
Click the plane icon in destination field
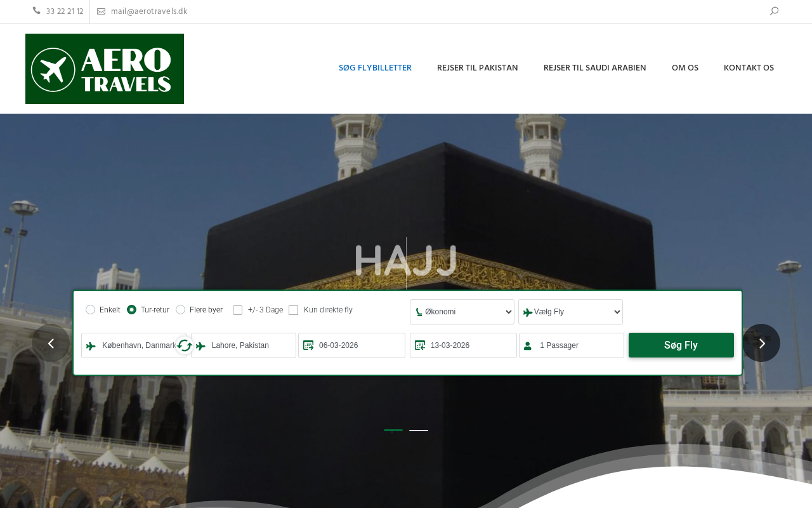[201, 346]
